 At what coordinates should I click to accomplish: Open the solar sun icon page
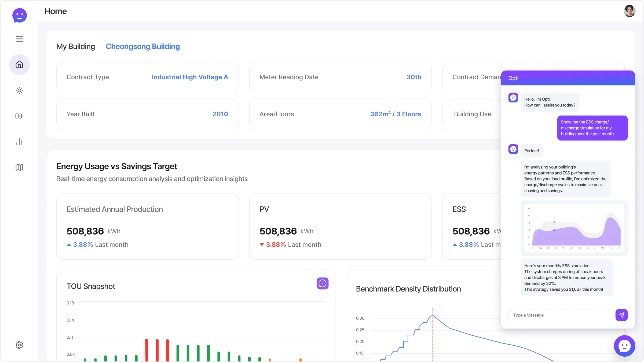click(x=19, y=90)
